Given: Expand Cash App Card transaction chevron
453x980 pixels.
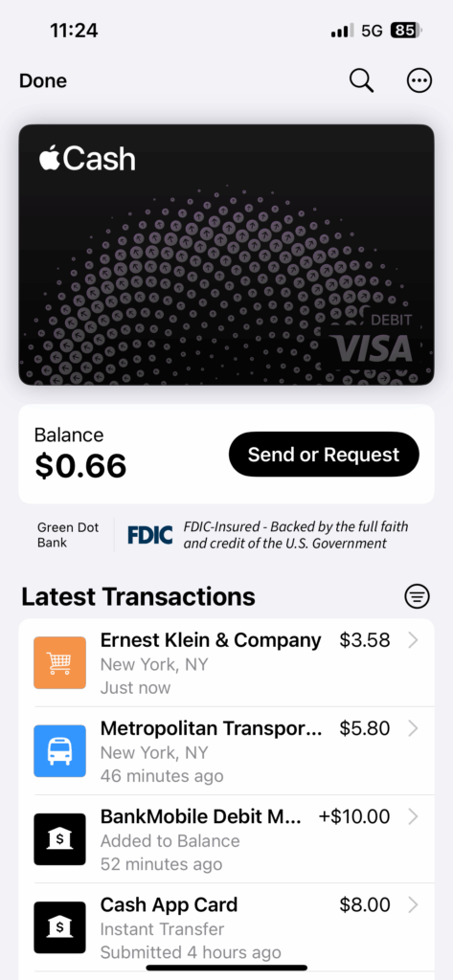Looking at the screenshot, I should coord(413,905).
